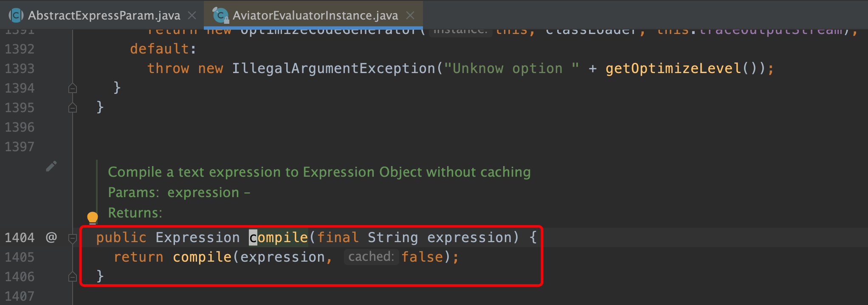The width and height of the screenshot is (868, 305).
Task: Click line number 1392 in the gutter
Action: [20, 49]
